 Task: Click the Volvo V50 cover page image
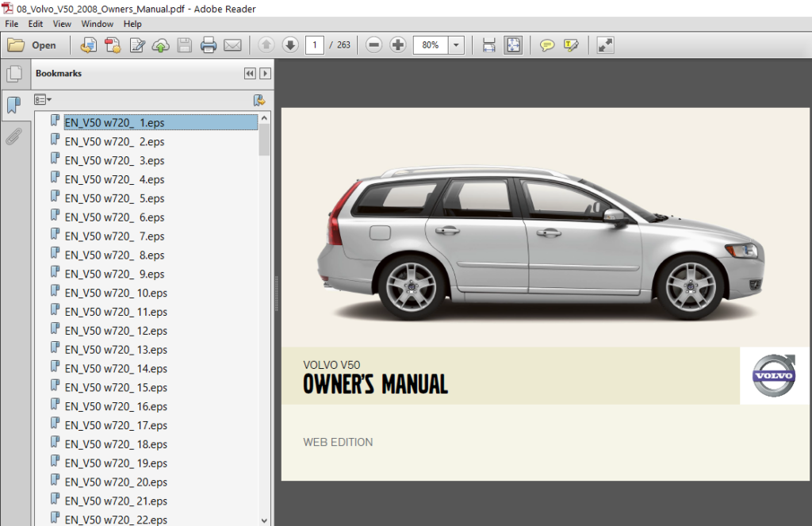(546, 294)
